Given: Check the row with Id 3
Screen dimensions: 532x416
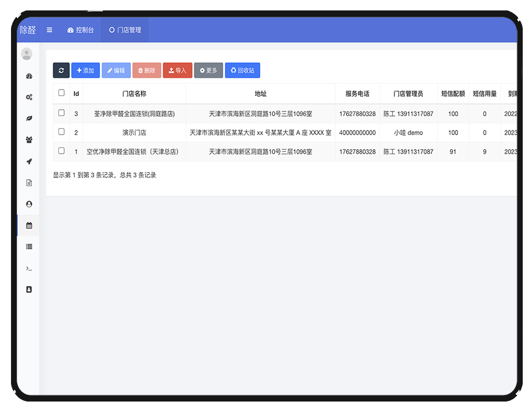Looking at the screenshot, I should [x=61, y=113].
